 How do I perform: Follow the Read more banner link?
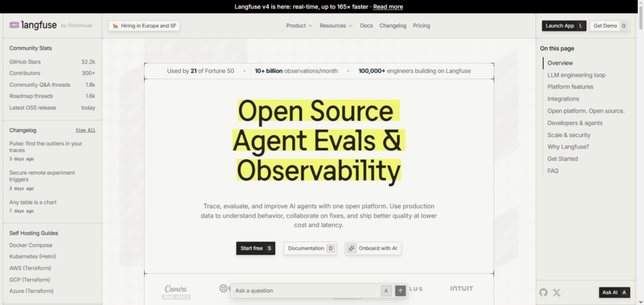(387, 6)
